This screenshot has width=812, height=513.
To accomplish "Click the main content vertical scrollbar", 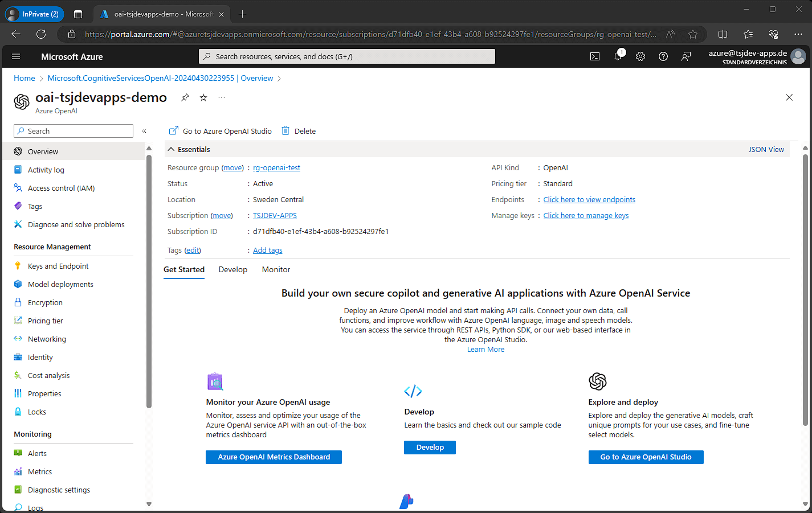I will tap(805, 285).
